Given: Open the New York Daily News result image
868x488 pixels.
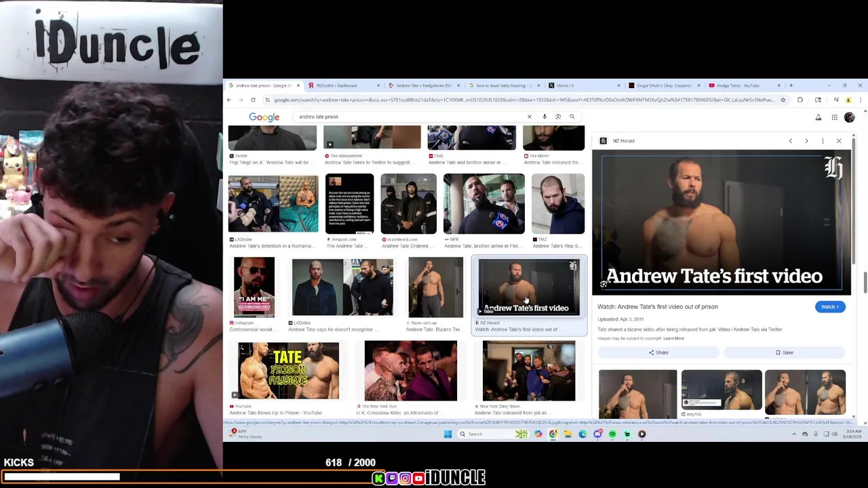Looking at the screenshot, I should pyautogui.click(x=529, y=371).
